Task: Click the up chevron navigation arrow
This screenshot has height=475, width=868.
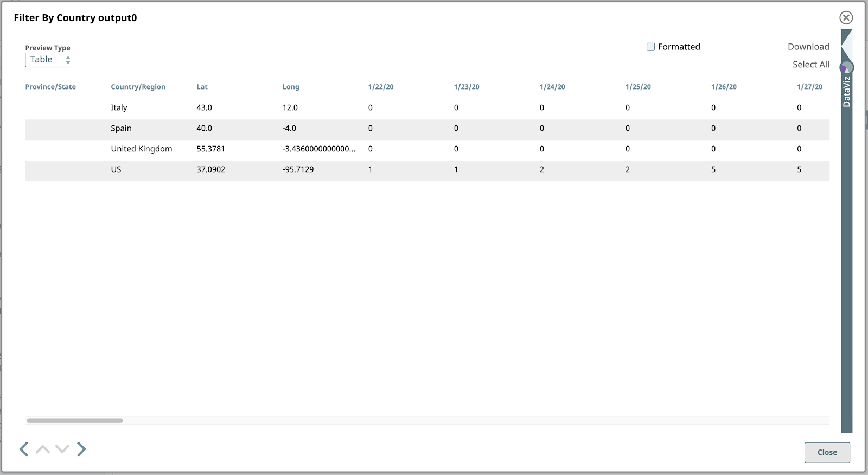Action: click(x=43, y=449)
